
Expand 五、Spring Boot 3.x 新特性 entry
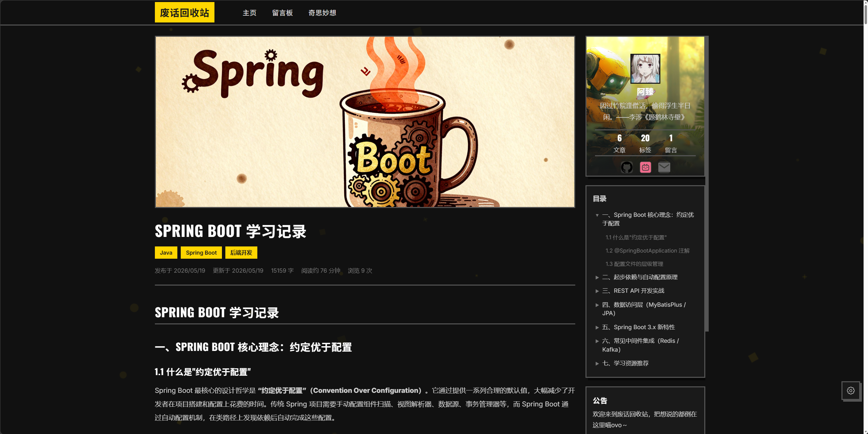(x=597, y=327)
